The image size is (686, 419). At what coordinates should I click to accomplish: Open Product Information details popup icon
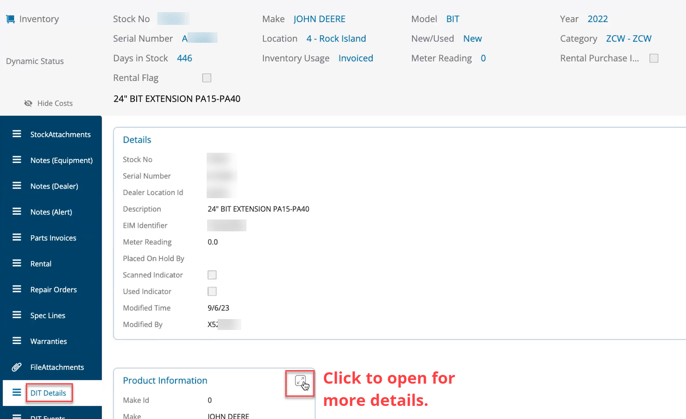(300, 381)
